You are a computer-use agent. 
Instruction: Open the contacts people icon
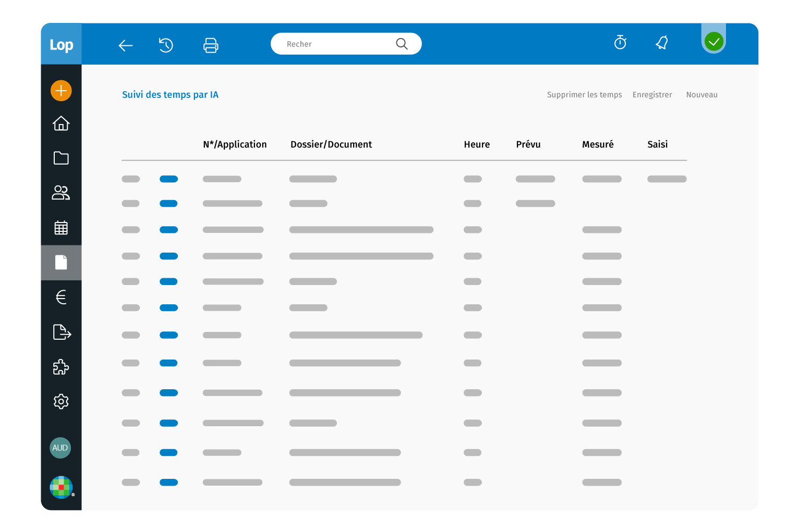click(x=61, y=193)
